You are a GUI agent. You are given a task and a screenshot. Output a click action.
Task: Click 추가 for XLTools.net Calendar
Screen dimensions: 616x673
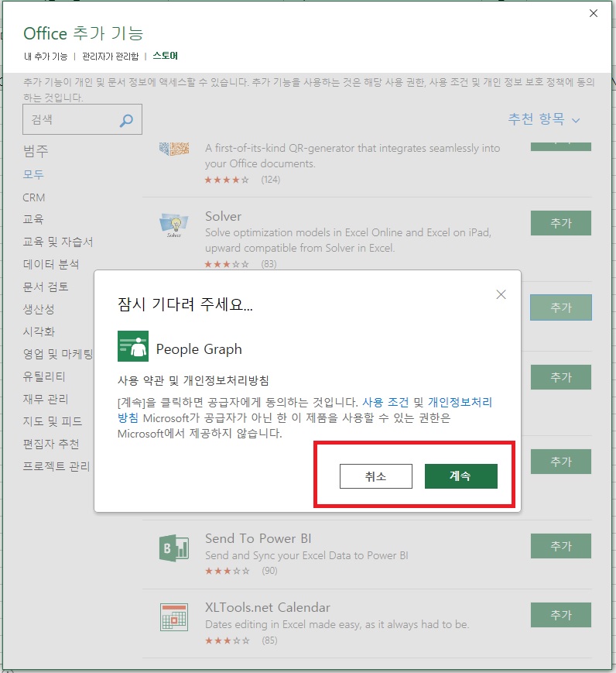[560, 615]
